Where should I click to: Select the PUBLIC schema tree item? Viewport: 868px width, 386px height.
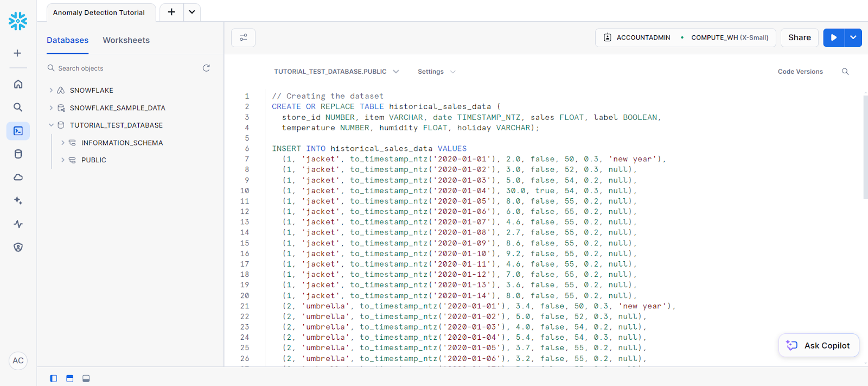click(94, 160)
